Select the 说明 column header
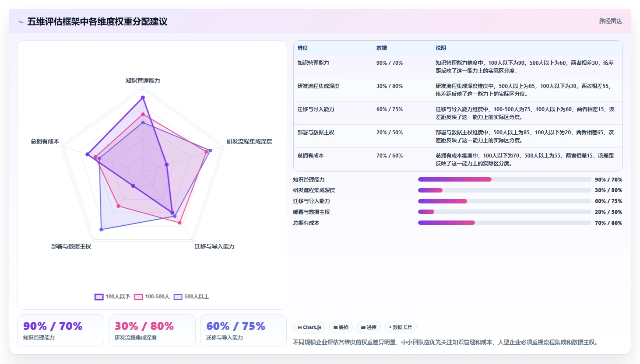Viewport: 640px width, 364px height. tap(441, 48)
